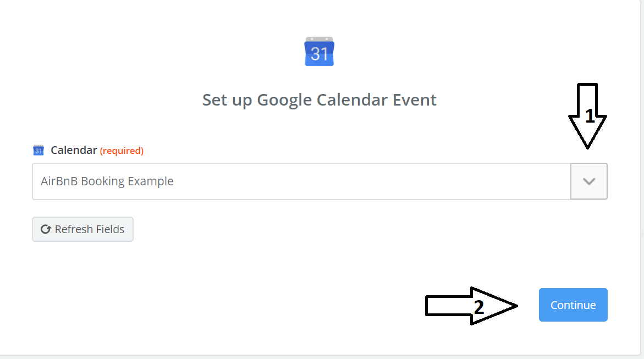Click the "Set up Google Calendar Event" heading
The image size is (644, 359).
(x=320, y=100)
